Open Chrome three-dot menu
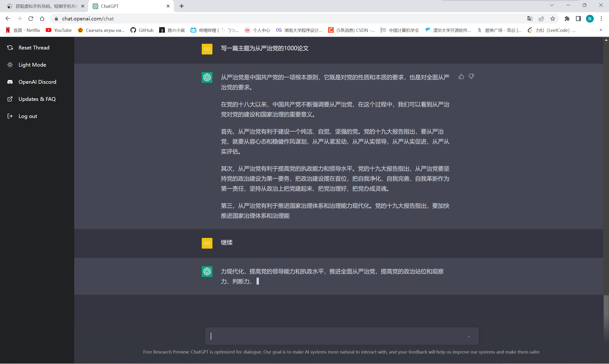This screenshot has height=364, width=609. 601,19
